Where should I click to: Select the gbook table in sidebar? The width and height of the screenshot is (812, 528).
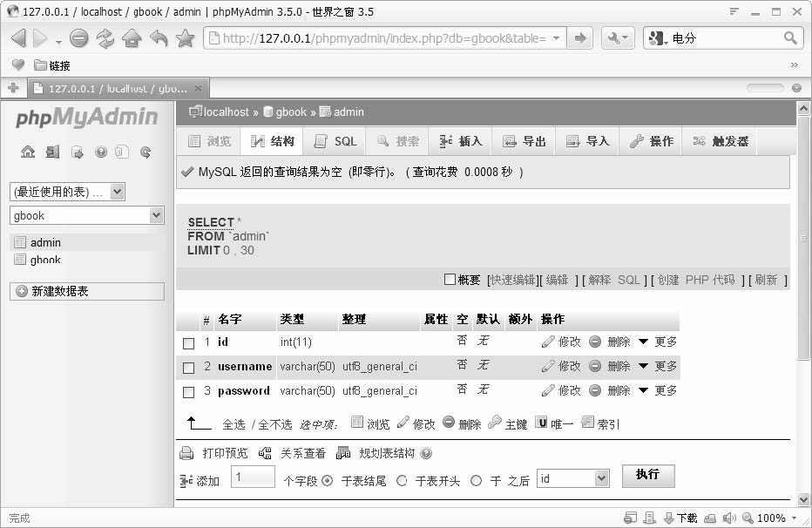coord(45,260)
